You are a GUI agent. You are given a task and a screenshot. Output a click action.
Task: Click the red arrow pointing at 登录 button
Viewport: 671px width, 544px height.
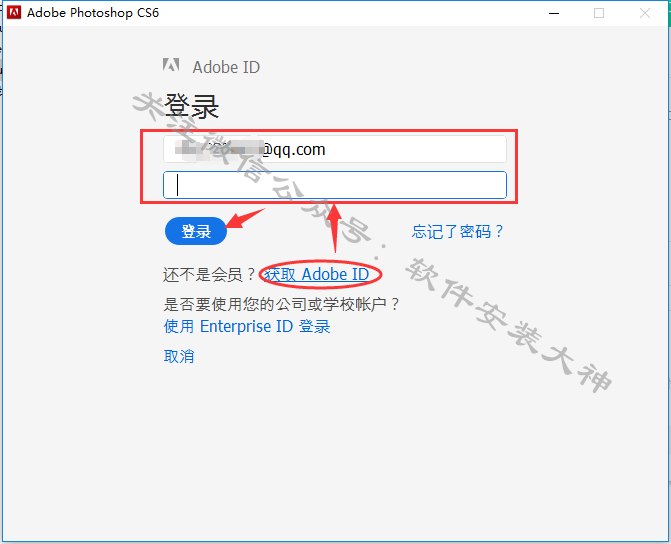pos(245,218)
